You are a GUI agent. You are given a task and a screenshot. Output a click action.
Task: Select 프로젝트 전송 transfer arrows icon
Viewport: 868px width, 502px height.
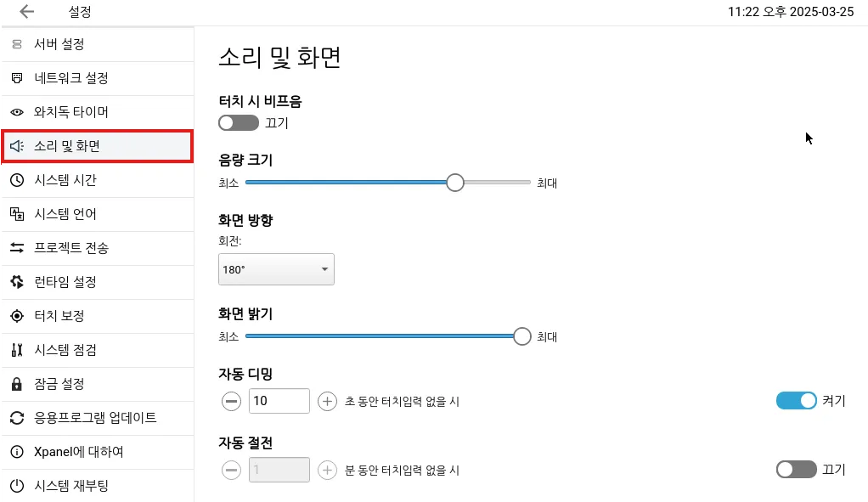tap(17, 248)
